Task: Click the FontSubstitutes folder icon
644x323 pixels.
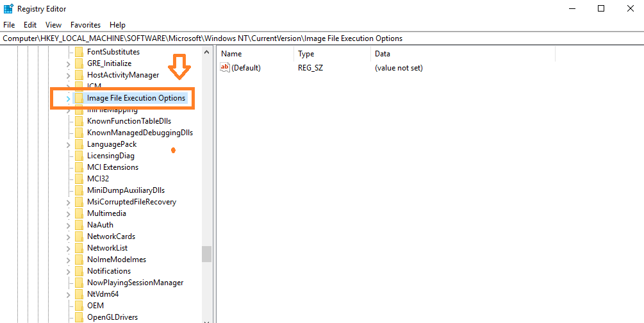Action: click(79, 52)
